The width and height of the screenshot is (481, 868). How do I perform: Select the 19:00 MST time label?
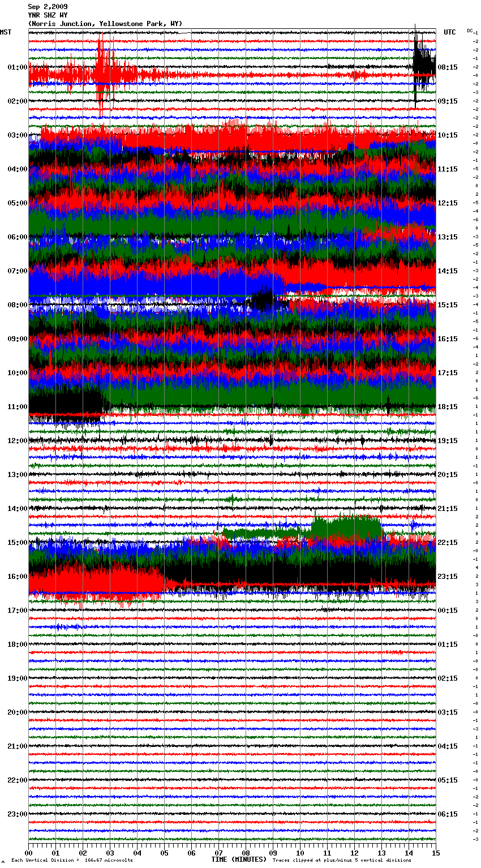point(18,678)
